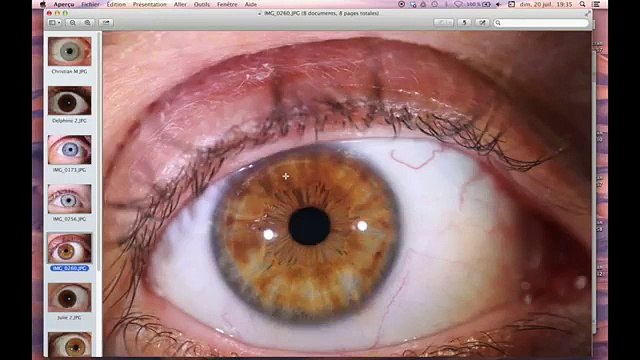The image size is (640, 360).
Task: Click the Christian M.JPG file name
Action: tap(69, 71)
